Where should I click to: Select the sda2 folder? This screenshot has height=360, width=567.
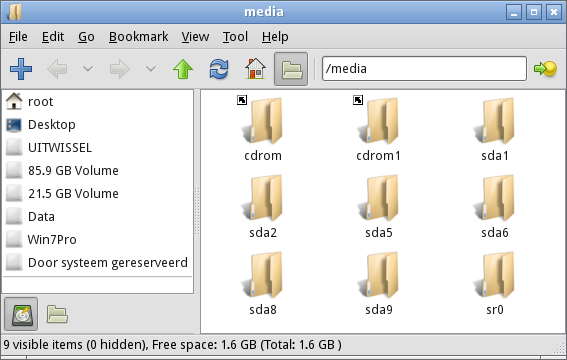tap(263, 207)
